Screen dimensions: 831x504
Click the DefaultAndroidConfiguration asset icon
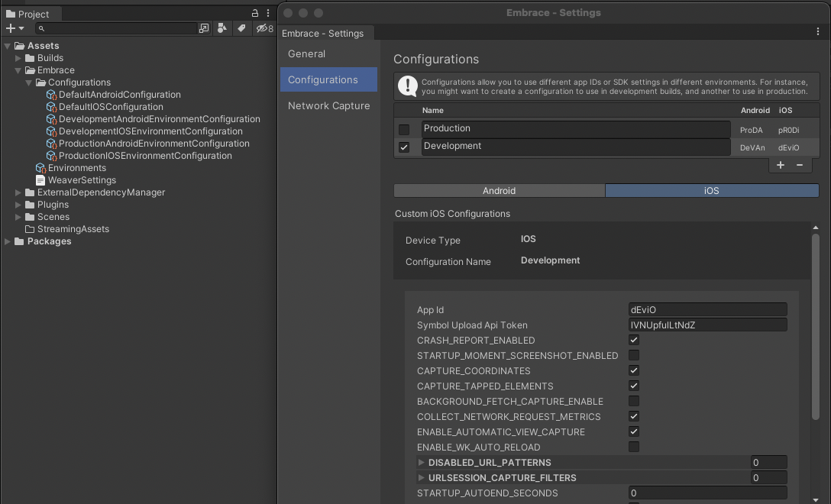pyautogui.click(x=51, y=95)
